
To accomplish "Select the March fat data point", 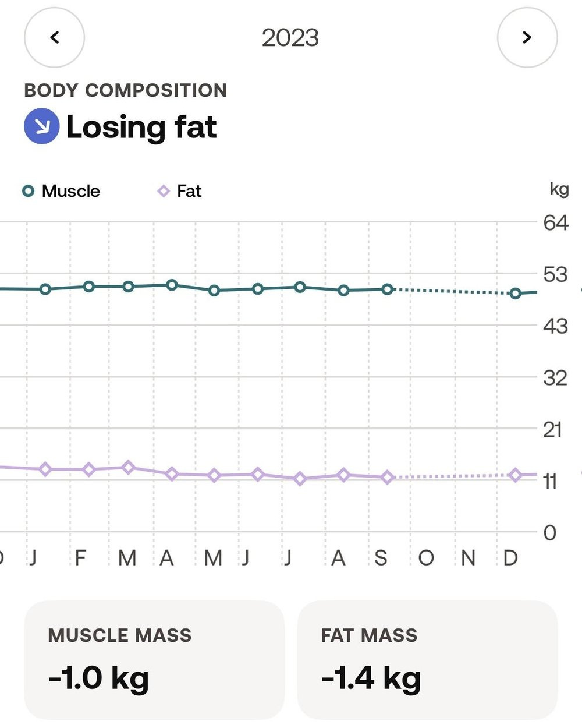I will click(129, 467).
